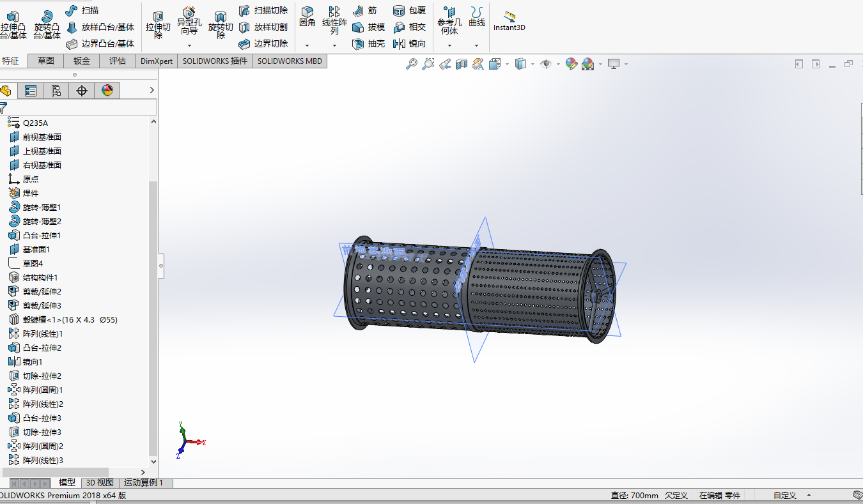
Task: Select the 结构构件1 feature in tree
Action: click(x=33, y=277)
